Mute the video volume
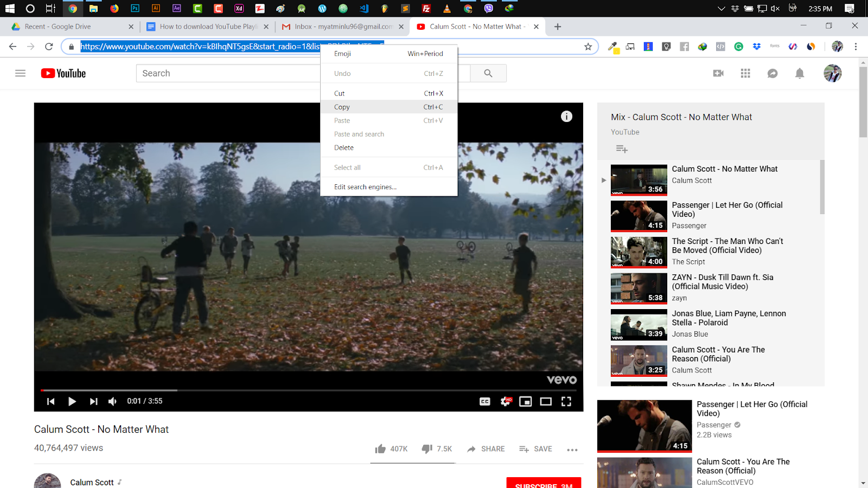Viewport: 868px width, 488px height. (113, 401)
